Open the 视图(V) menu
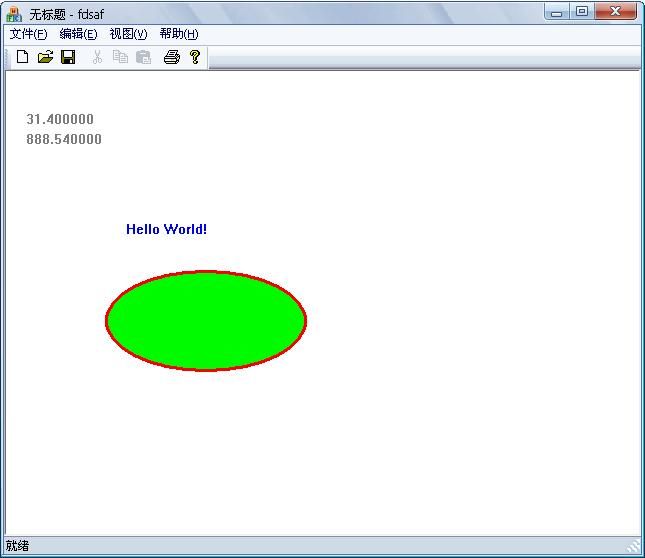Image resolution: width=645 pixels, height=558 pixels. (128, 34)
